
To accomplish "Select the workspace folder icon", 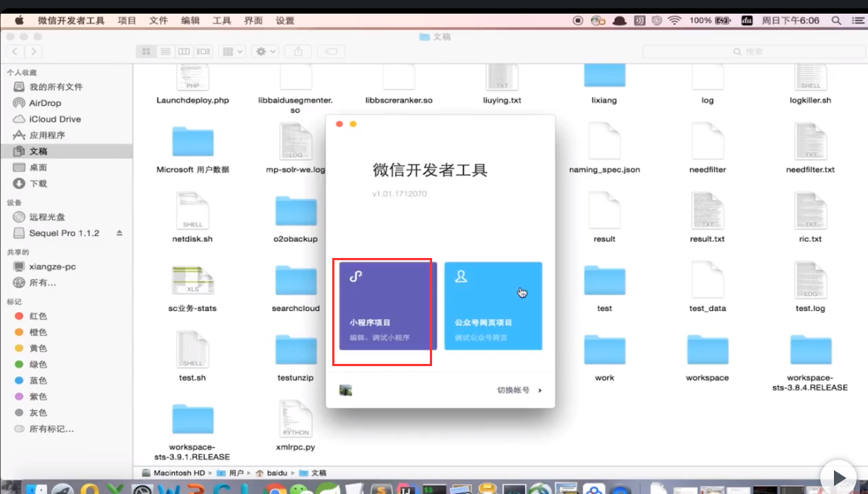I will [x=708, y=350].
